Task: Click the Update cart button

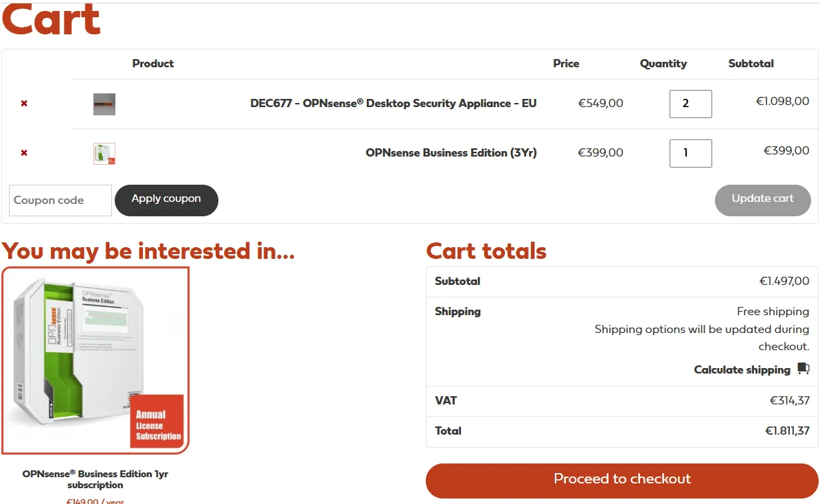Action: (x=763, y=201)
